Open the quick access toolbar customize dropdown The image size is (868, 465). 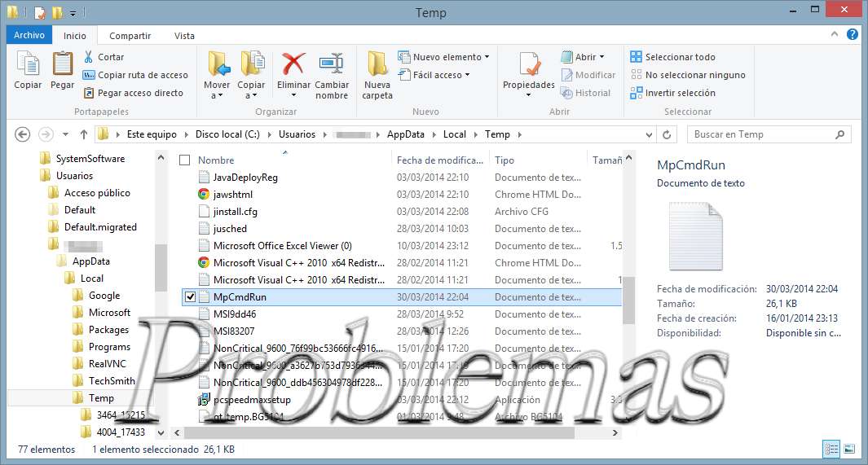click(73, 13)
